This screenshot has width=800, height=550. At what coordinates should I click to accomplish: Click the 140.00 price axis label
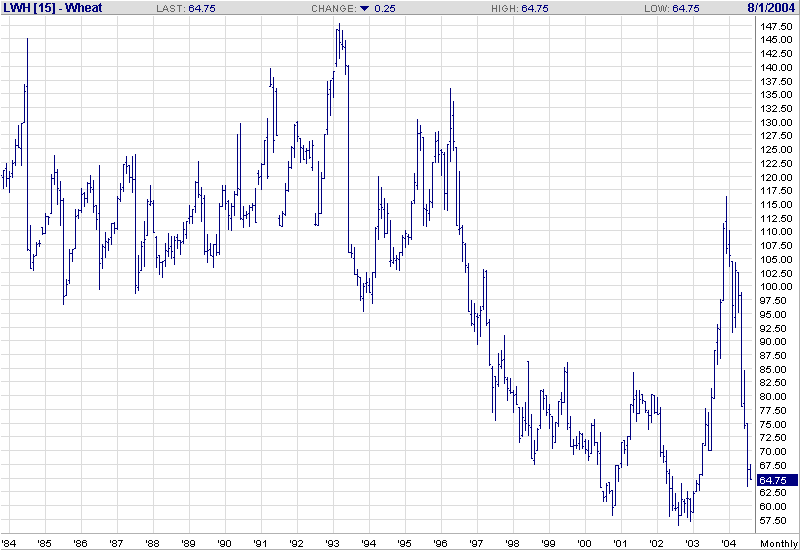(x=776, y=67)
